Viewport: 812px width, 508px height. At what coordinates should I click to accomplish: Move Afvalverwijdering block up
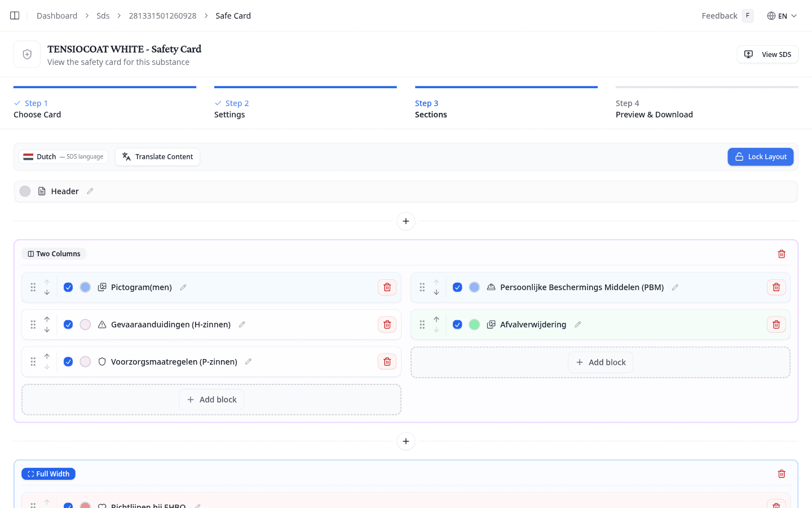(x=436, y=319)
